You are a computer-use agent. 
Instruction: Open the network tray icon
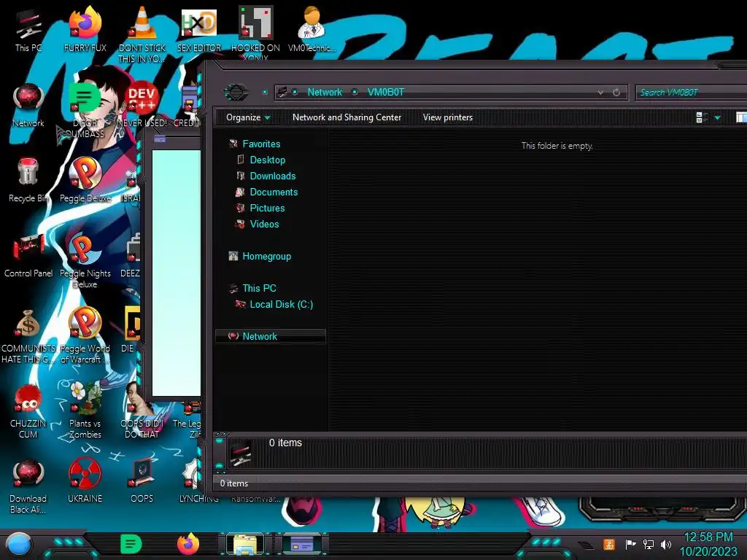coord(649,544)
